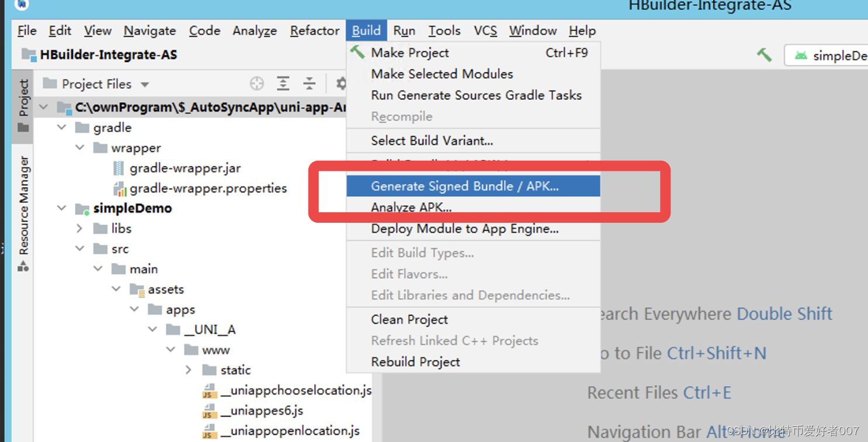The image size is (868, 442).
Task: Click the Select Opened File crosshair icon
Action: click(x=256, y=84)
